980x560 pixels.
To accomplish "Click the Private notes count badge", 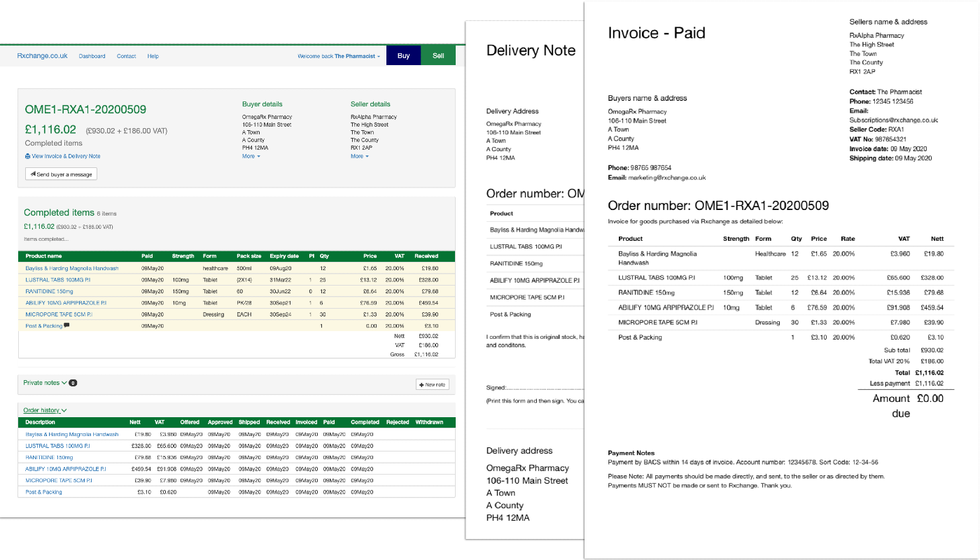I will (73, 384).
